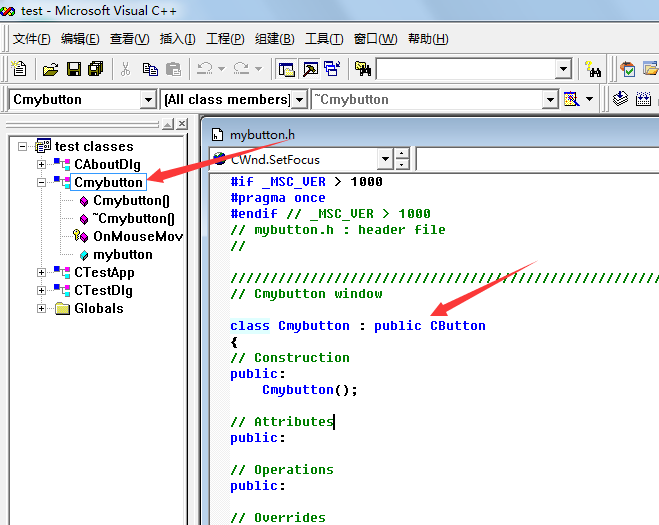The width and height of the screenshot is (659, 525).
Task: Open the All class members filter dropdown
Action: (x=299, y=100)
